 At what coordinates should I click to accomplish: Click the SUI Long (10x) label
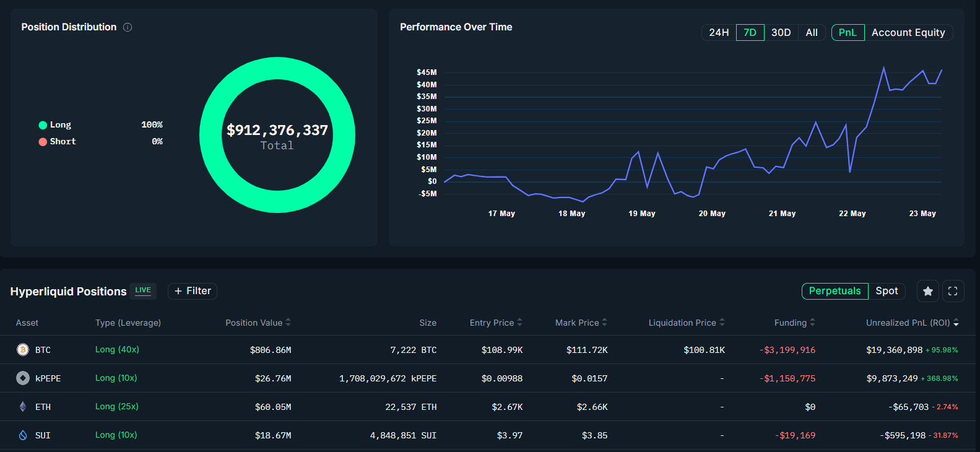[116, 435]
